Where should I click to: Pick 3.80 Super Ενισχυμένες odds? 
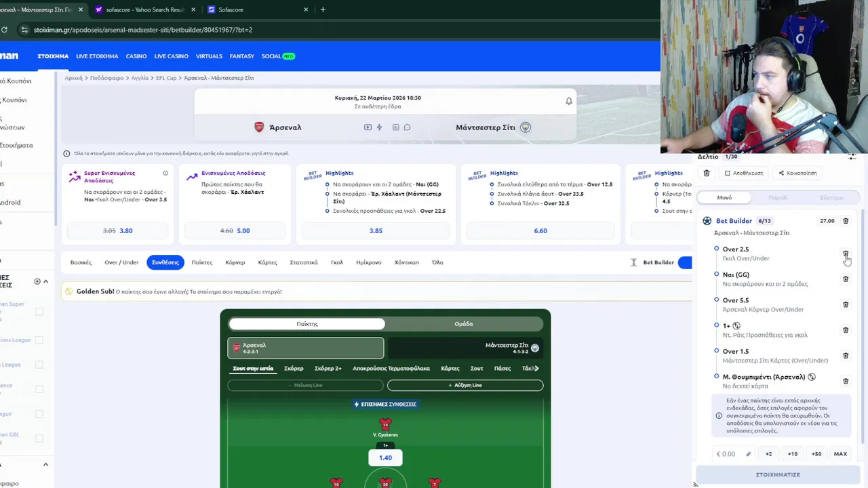pos(117,231)
